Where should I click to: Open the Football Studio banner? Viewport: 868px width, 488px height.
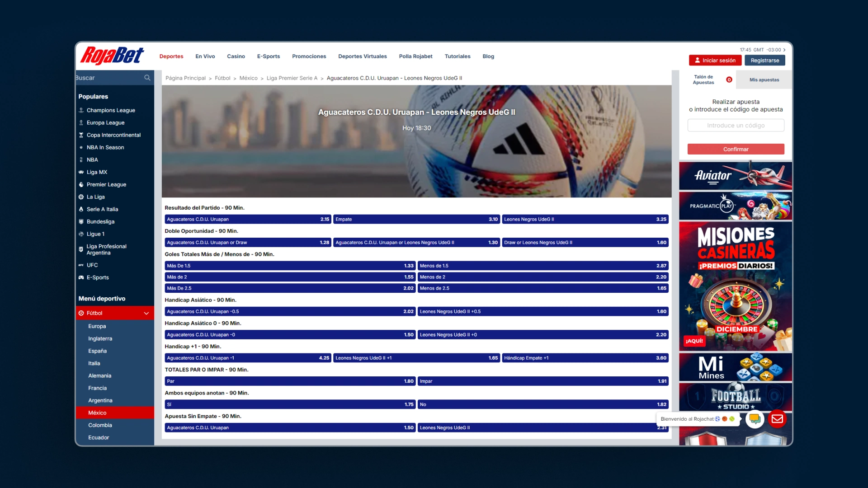point(736,397)
